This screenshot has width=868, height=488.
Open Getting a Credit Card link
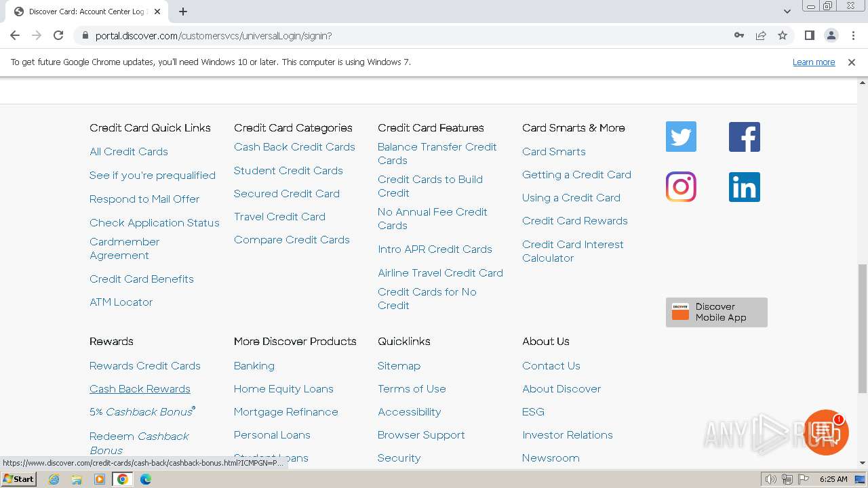576,175
